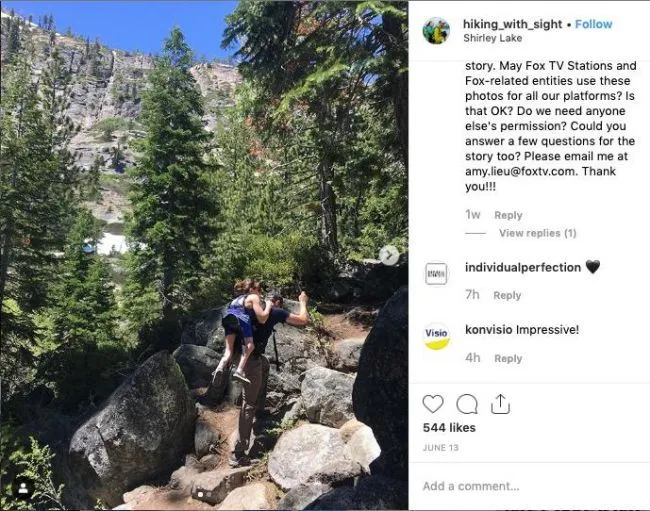Screen dimensions: 650x511
Task: Follow the hiking_with_sight account
Action: click(593, 24)
